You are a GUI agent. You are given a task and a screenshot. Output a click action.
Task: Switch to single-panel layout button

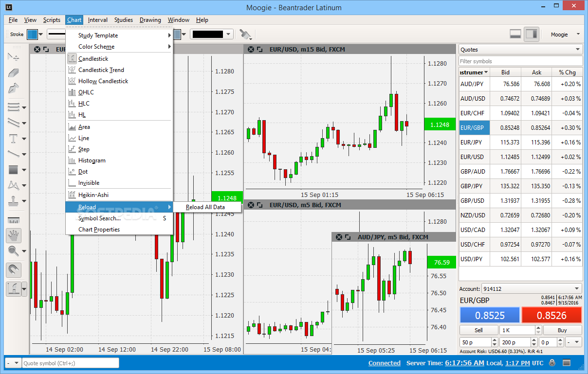(x=515, y=34)
